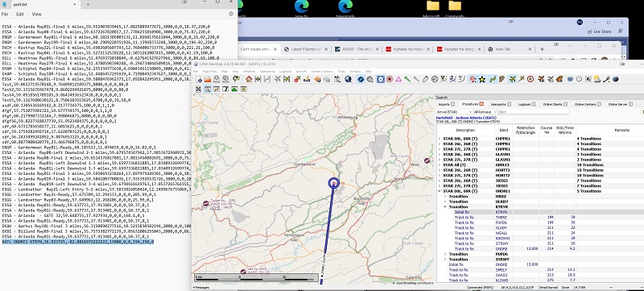
Task: Open the Edit menu in the text editor
Action: click(x=19, y=14)
